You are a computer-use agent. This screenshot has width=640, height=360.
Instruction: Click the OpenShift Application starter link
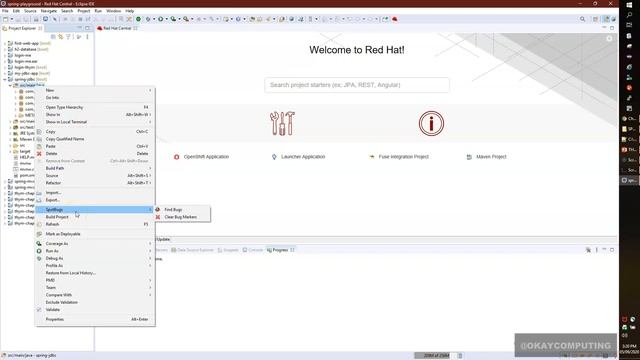click(202, 157)
